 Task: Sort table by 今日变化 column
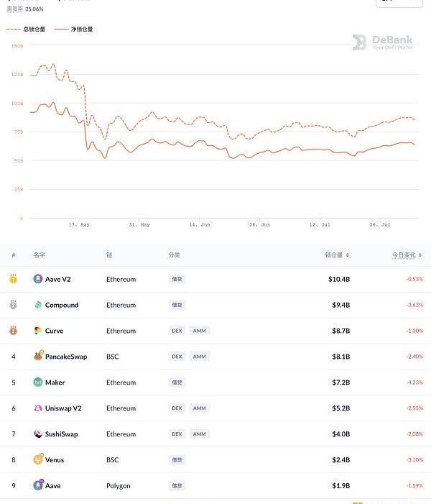pos(407,255)
